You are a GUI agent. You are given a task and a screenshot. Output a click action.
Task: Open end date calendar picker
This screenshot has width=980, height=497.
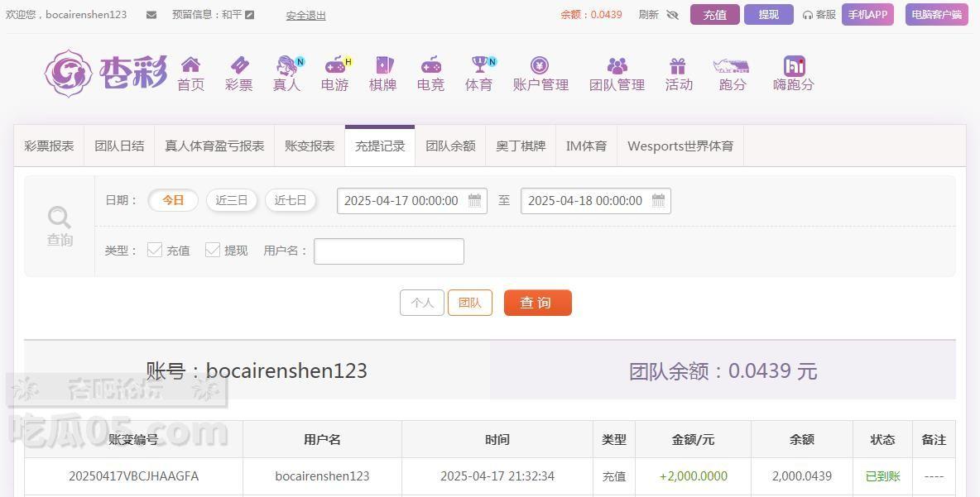click(658, 200)
